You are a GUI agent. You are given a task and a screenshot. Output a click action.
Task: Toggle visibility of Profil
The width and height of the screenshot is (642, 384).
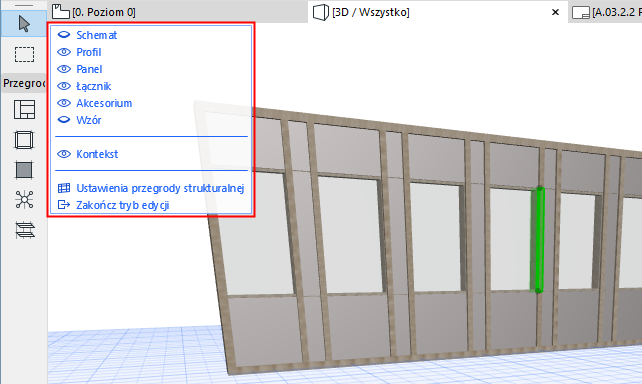click(x=64, y=52)
